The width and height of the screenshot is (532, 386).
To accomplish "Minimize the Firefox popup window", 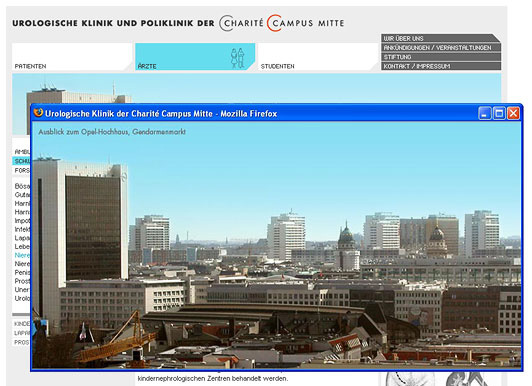I will 484,113.
